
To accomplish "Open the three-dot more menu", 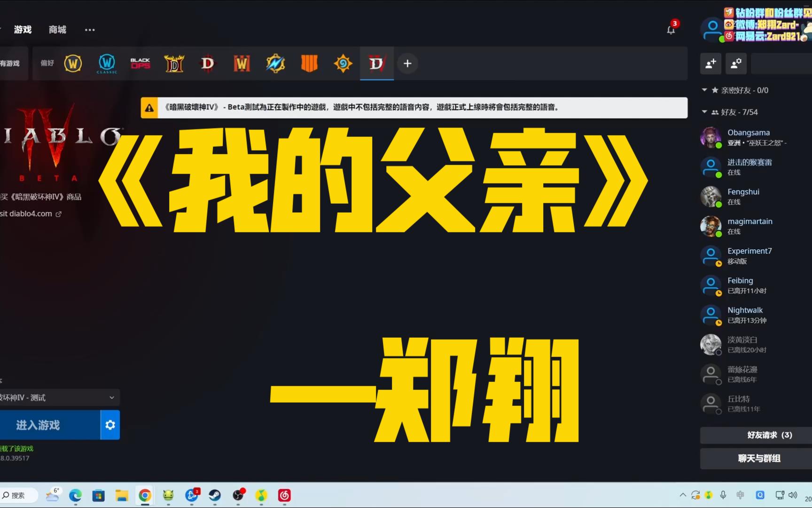I will coord(90,30).
